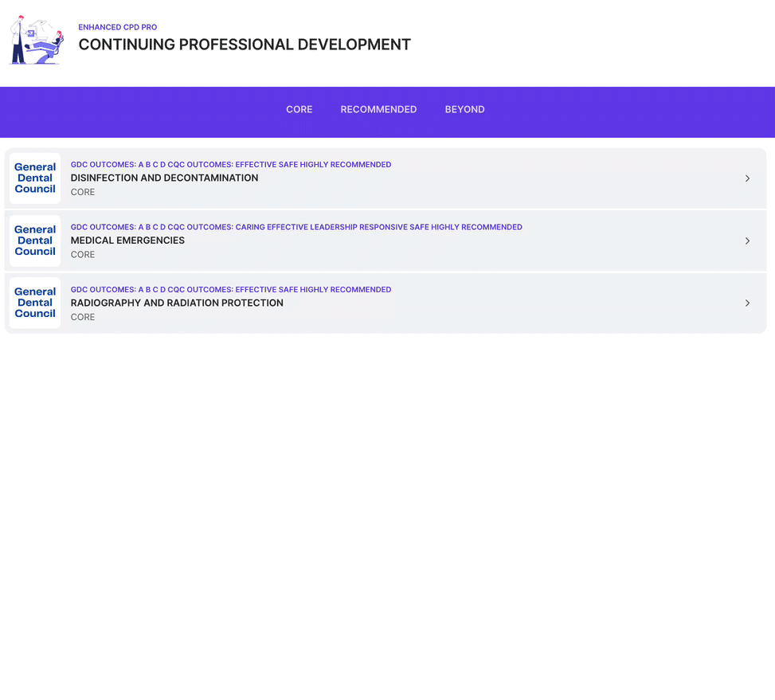Open the Disinfection and Decontamination course title

(164, 178)
